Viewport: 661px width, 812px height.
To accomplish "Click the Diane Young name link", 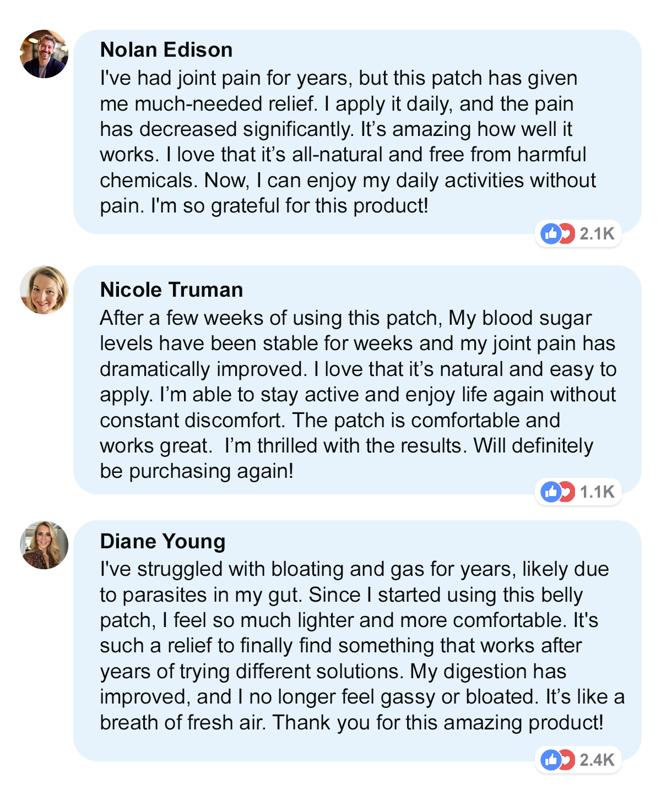I will point(162,542).
